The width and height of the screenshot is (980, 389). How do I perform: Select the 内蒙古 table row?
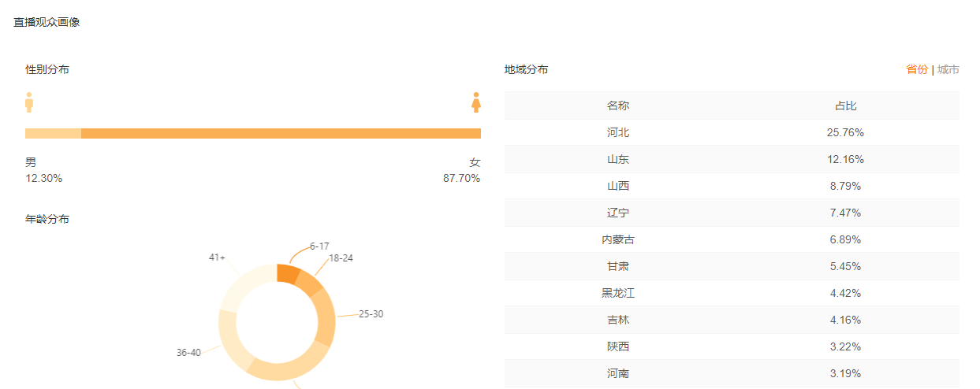tap(732, 239)
